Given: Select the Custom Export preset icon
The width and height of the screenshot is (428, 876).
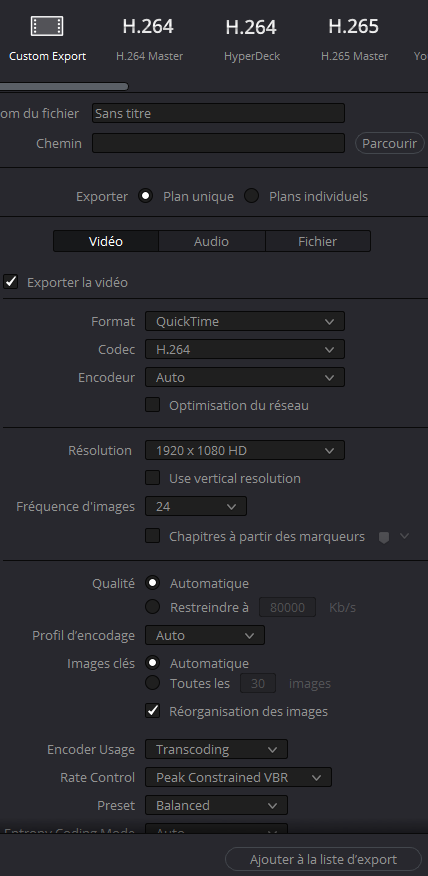Looking at the screenshot, I should 47,26.
